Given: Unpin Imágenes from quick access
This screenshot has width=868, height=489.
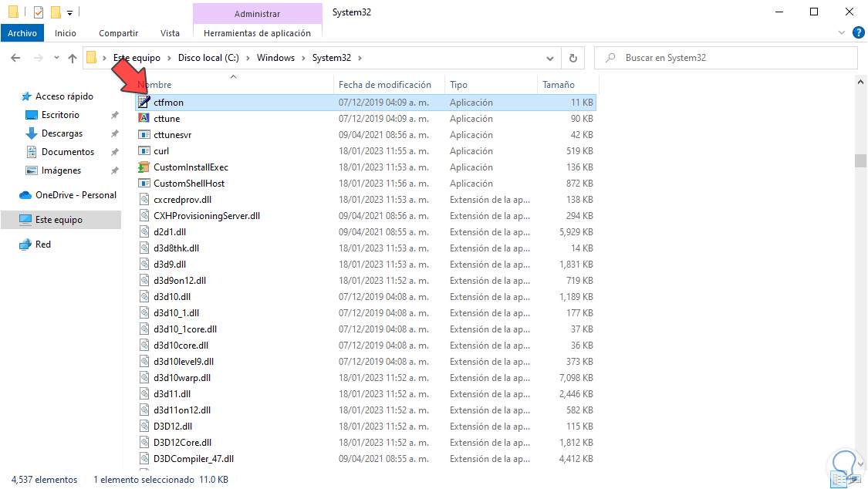Looking at the screenshot, I should 115,170.
